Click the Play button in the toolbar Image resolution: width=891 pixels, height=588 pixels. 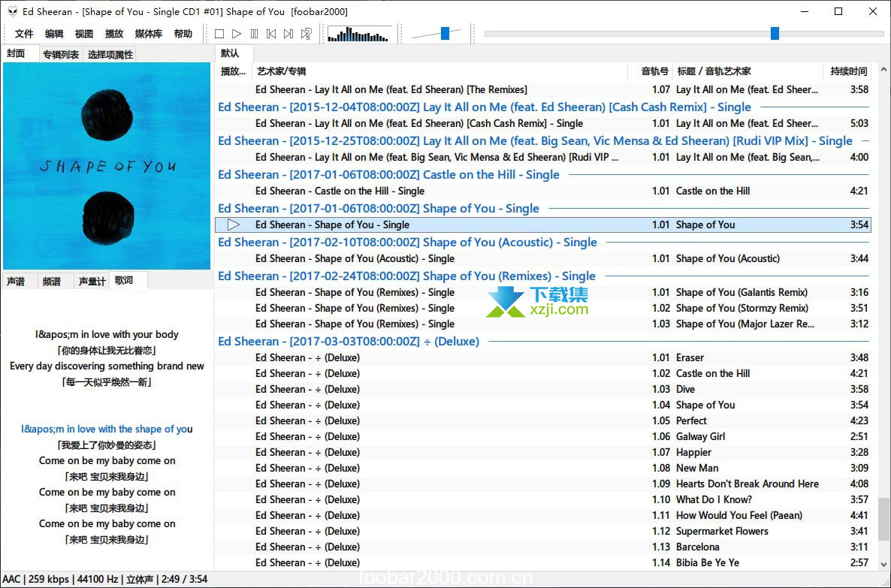pyautogui.click(x=237, y=34)
